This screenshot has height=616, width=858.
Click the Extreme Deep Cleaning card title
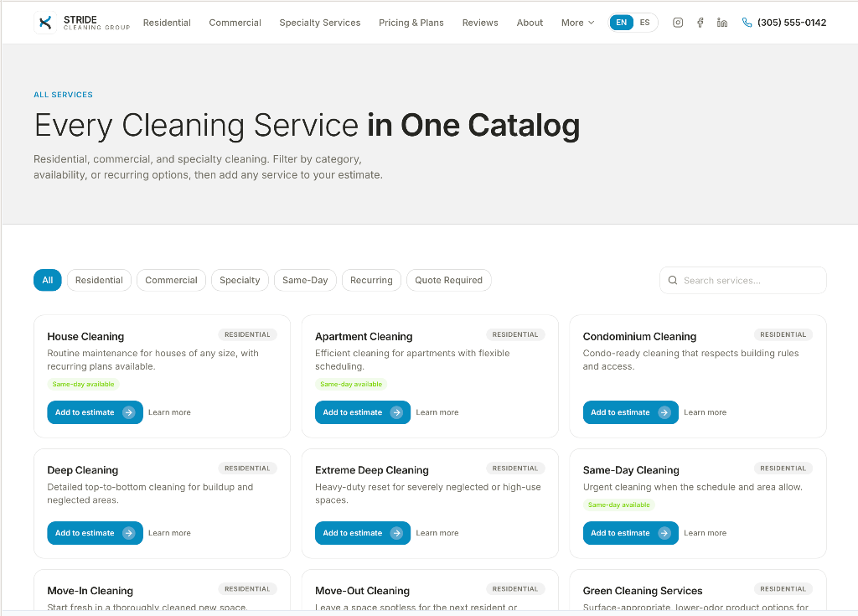point(371,470)
